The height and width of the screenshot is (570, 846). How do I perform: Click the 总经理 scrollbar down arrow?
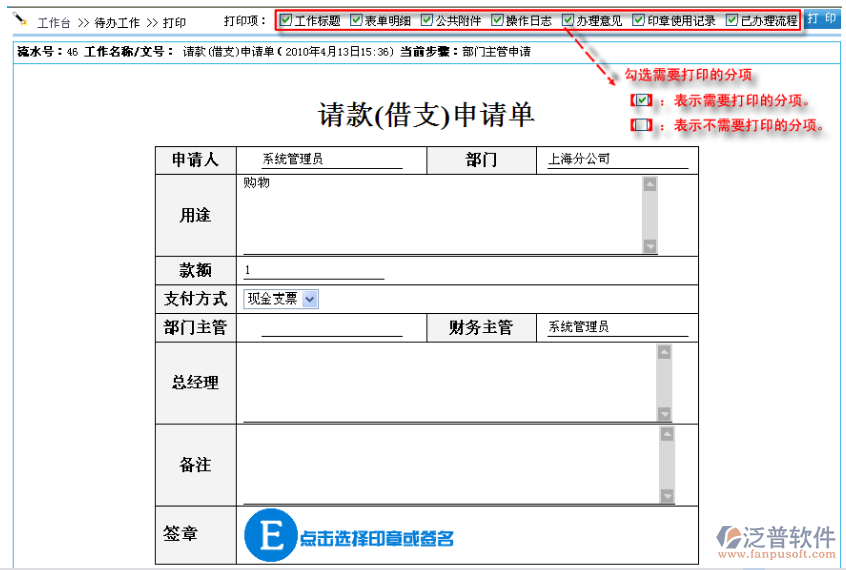tap(664, 414)
